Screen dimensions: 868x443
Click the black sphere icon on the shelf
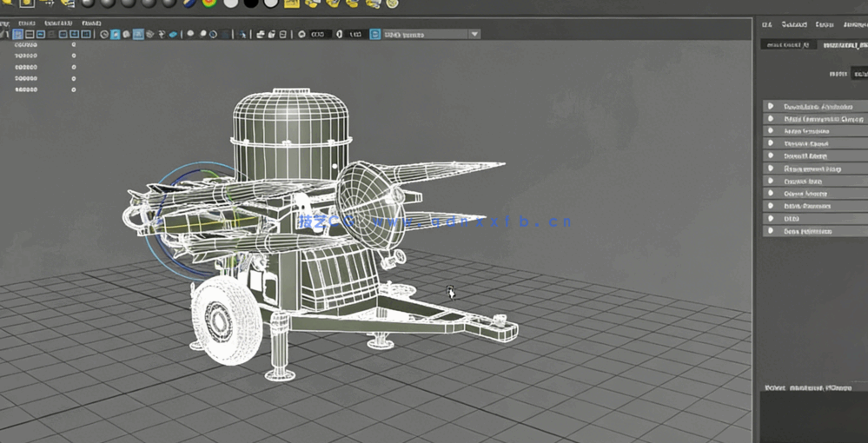(250, 3)
